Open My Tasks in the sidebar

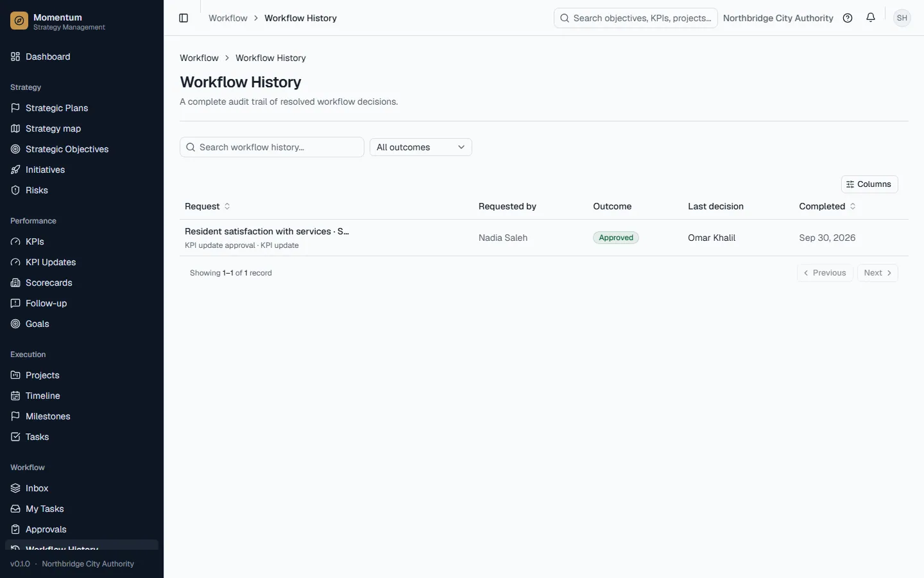81,509
